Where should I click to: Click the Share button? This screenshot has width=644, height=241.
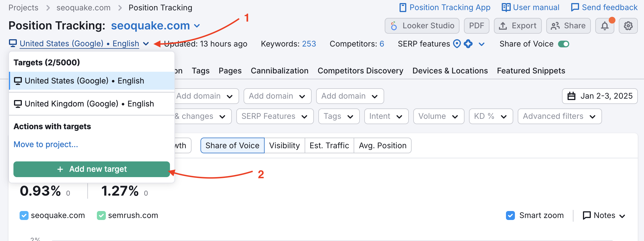coord(568,26)
